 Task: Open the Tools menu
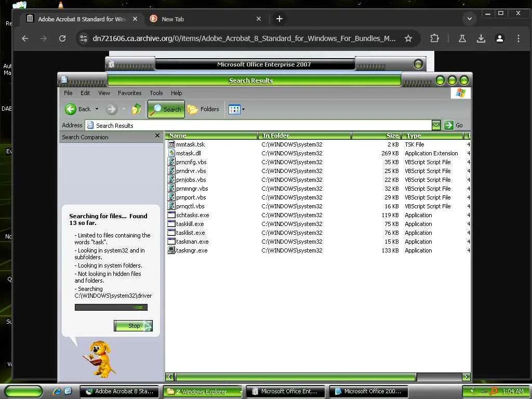tap(156, 93)
